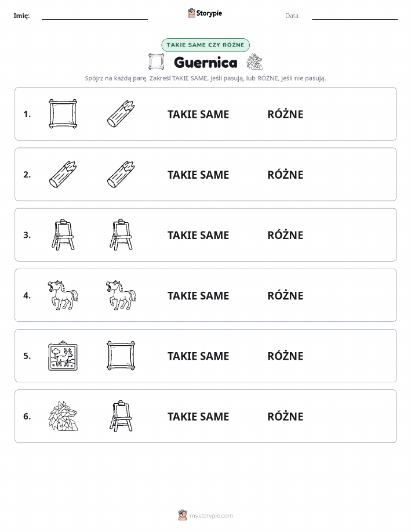411x532 pixels.
Task: Choose TAKIE SAME for row 4
Action: (198, 295)
